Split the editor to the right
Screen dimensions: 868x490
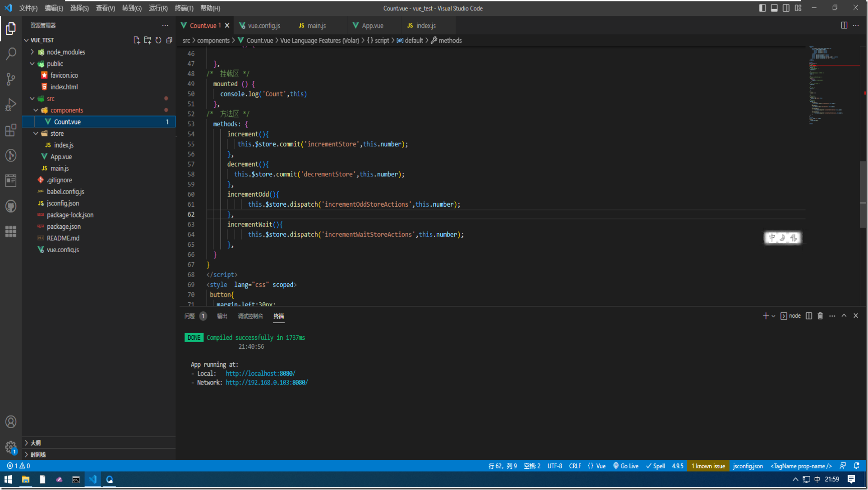[x=844, y=25]
